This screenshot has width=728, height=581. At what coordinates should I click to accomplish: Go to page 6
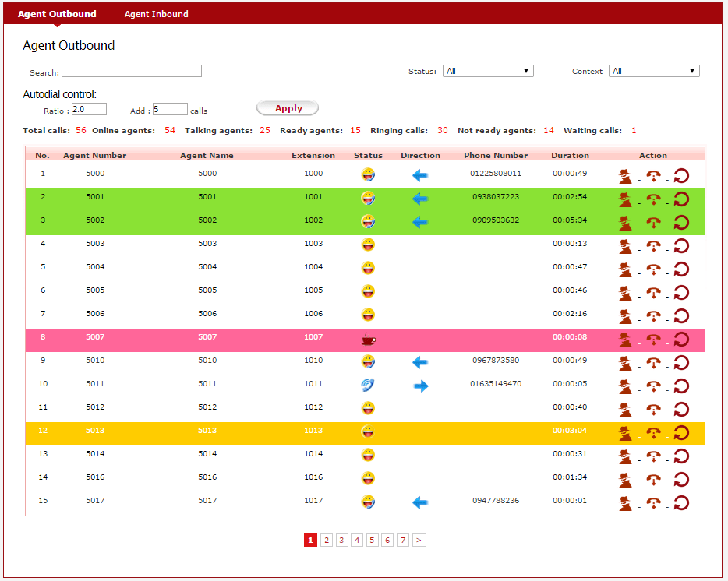[x=387, y=541]
